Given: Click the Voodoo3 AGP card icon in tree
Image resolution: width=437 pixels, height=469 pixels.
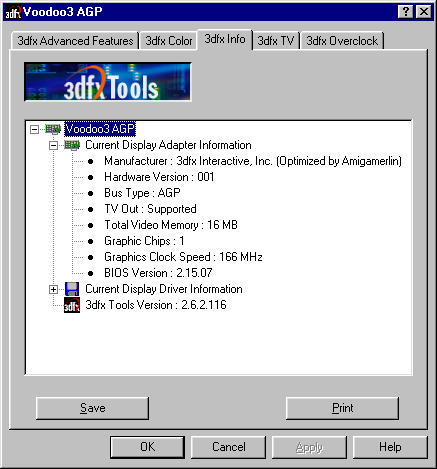Looking at the screenshot, I should (x=53, y=129).
